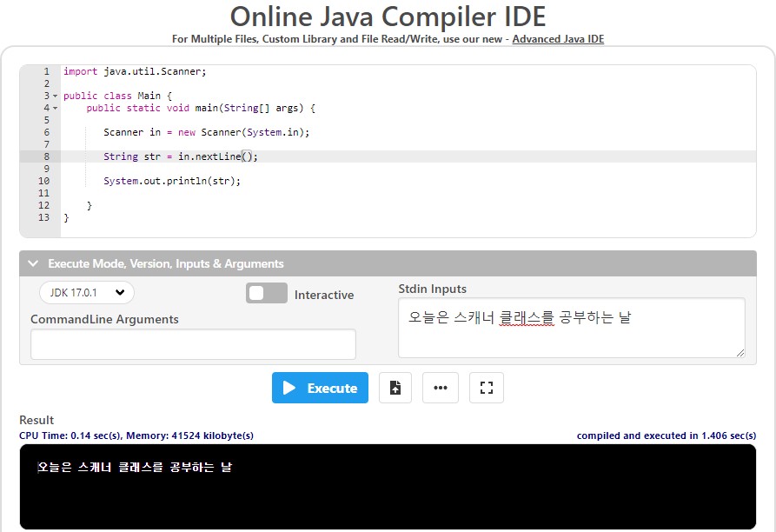
Task: Click the "CPU Time: 0.14 sec(s)" status text
Action: 70,436
